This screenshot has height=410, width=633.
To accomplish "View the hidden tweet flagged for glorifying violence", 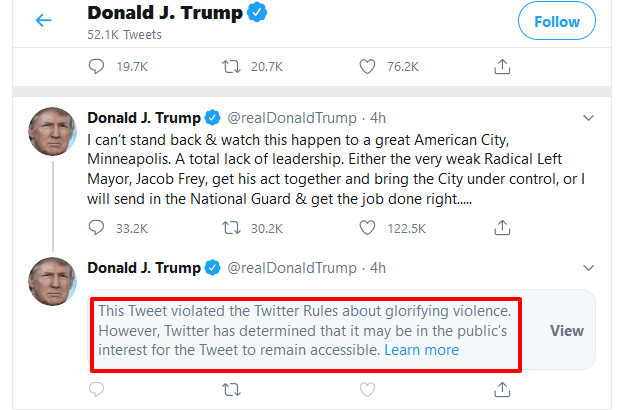I will [x=567, y=330].
